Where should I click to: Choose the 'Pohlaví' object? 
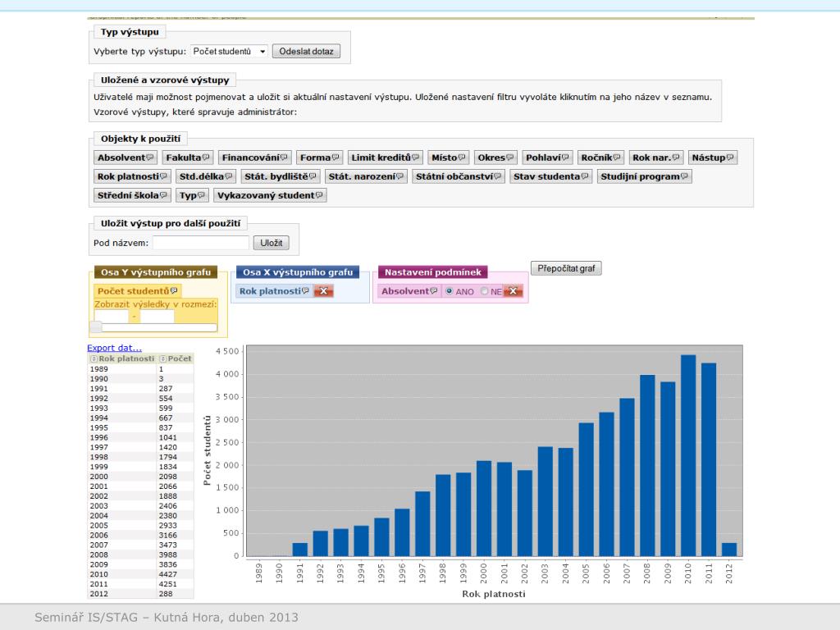click(x=547, y=157)
